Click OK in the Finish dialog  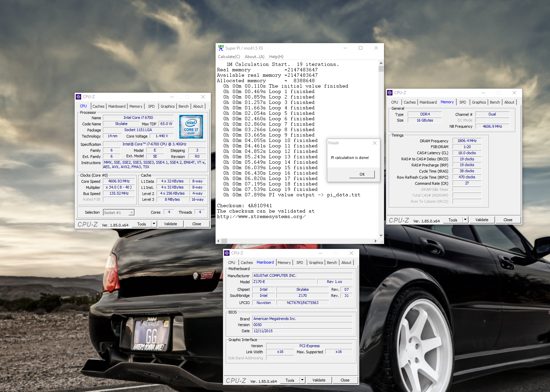tap(362, 174)
